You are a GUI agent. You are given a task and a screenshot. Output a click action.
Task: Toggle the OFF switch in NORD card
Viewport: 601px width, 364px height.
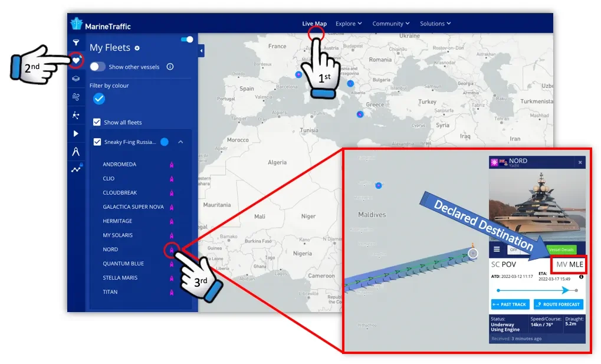click(514, 250)
